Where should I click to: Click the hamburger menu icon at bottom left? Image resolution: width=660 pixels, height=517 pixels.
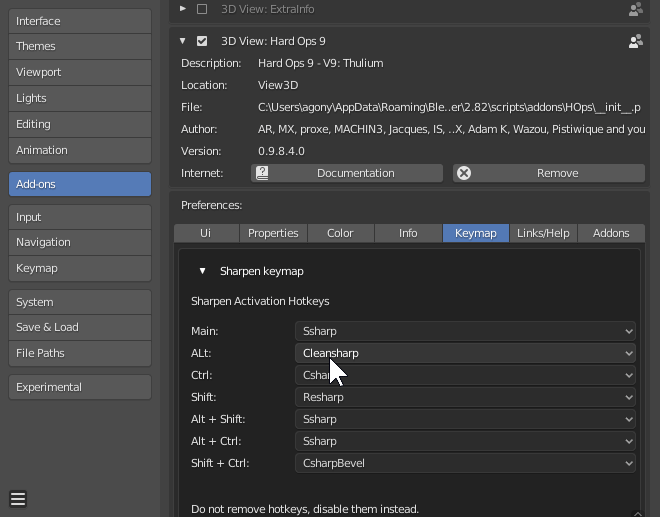coord(18,499)
